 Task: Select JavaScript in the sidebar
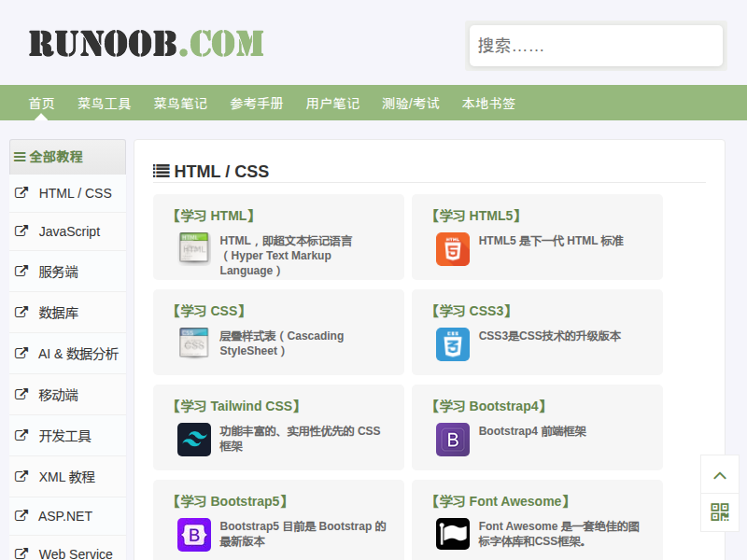69,231
